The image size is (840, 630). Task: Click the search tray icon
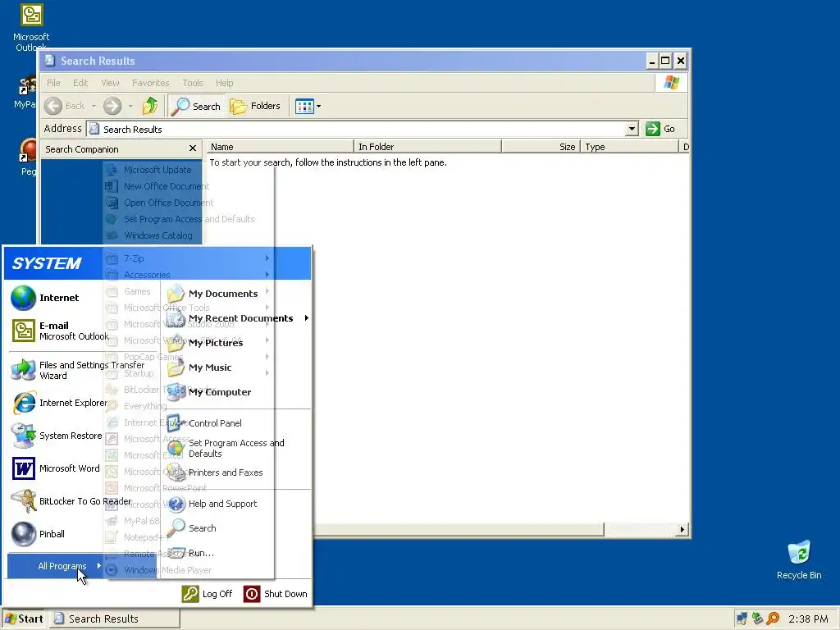[773, 619]
